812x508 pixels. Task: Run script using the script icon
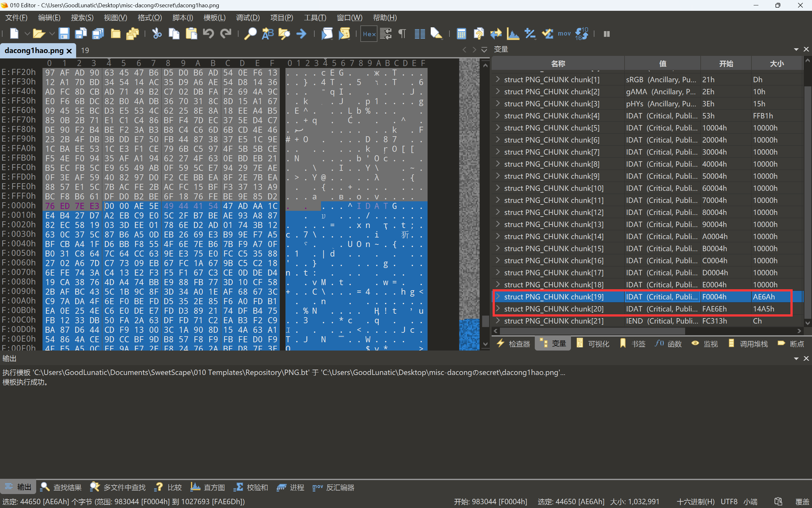(x=327, y=34)
